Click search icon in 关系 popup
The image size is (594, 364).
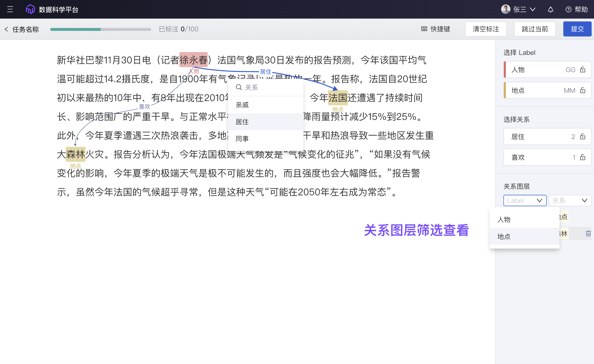pyautogui.click(x=239, y=87)
